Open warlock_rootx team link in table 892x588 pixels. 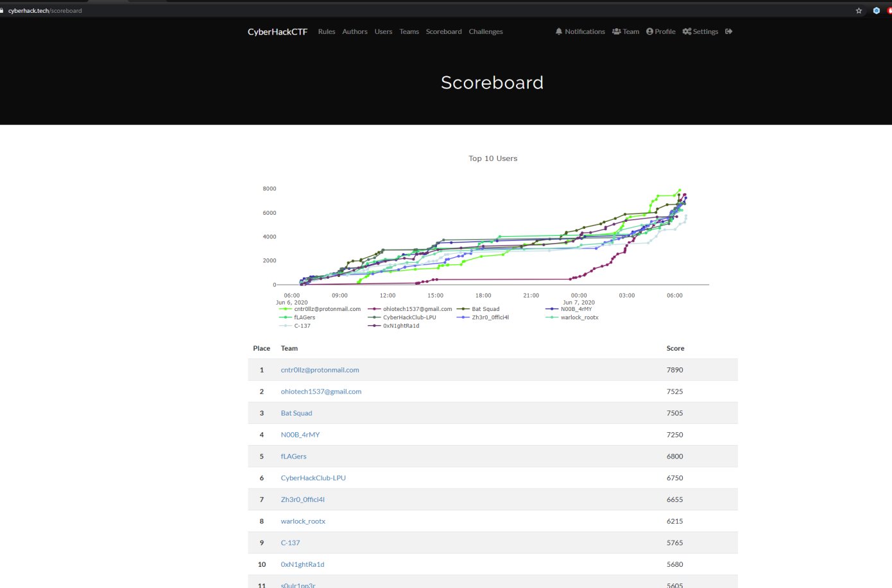[303, 521]
